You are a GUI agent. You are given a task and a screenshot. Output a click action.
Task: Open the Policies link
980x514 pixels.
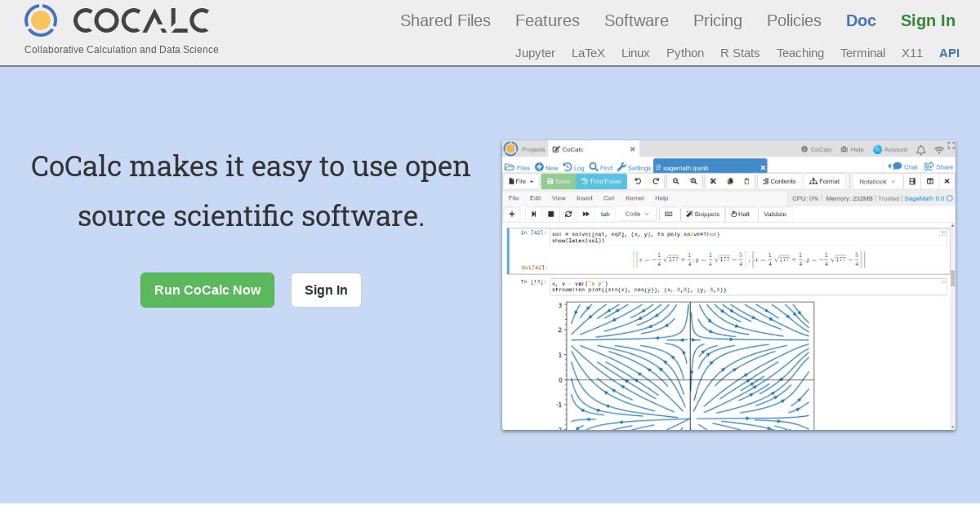[x=794, y=20]
